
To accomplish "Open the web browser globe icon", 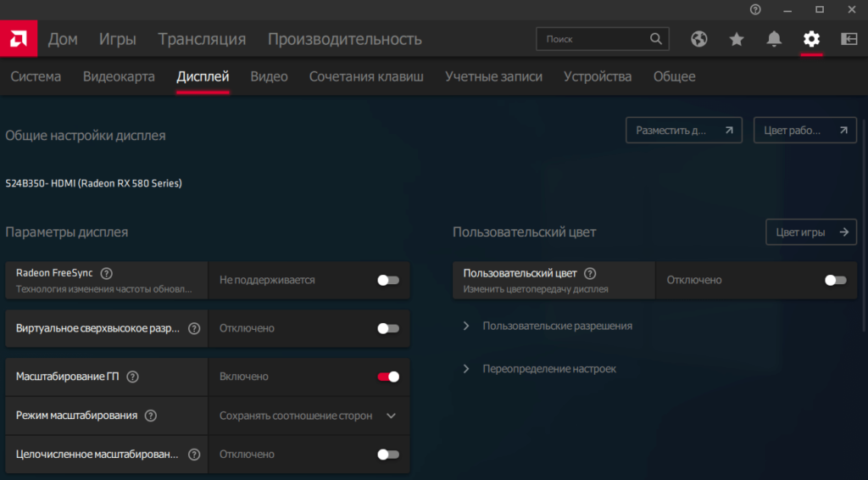I will pos(699,39).
